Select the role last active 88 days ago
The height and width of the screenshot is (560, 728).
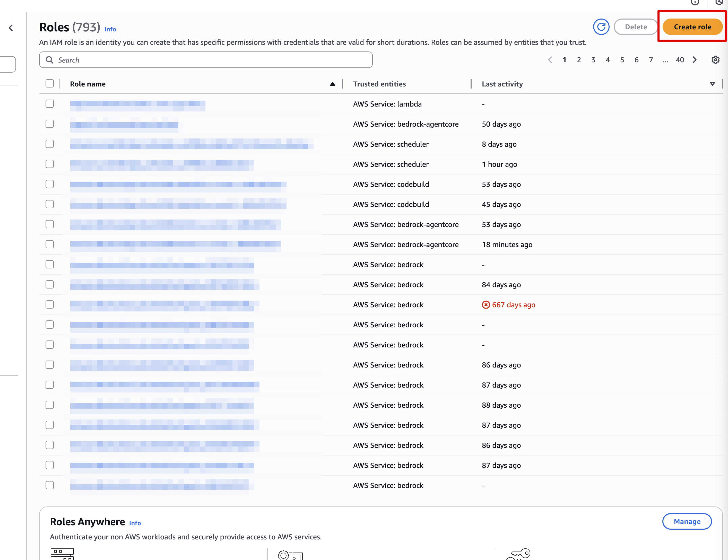[x=50, y=405]
